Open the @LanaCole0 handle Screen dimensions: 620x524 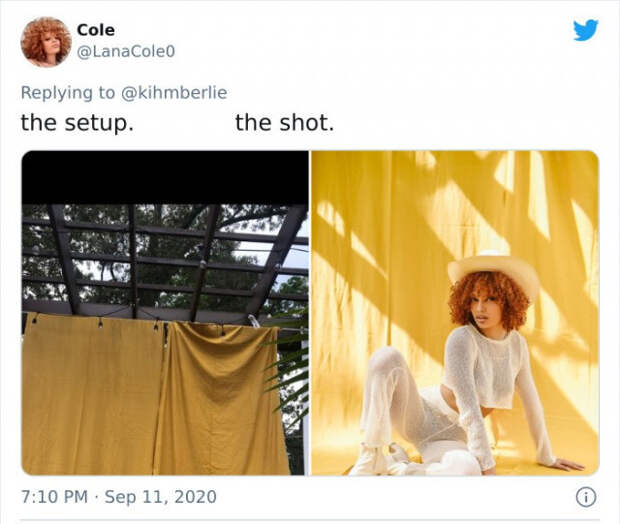coord(126,52)
